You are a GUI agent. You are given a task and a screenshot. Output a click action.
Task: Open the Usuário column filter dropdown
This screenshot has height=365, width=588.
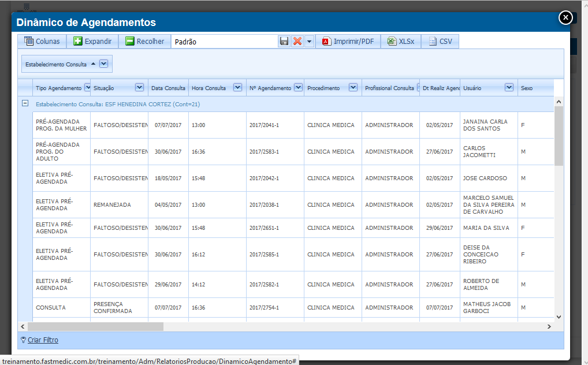(x=509, y=87)
